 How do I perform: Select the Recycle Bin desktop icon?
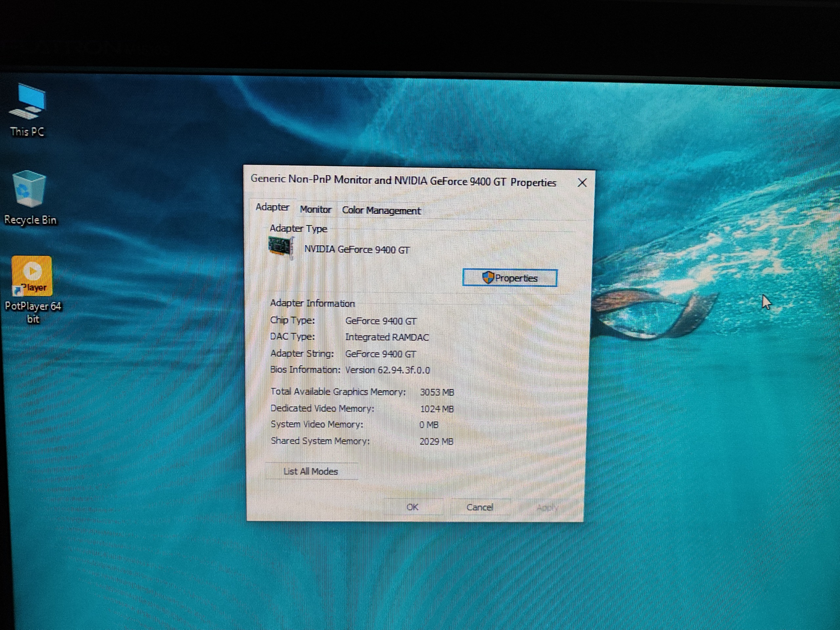[29, 189]
